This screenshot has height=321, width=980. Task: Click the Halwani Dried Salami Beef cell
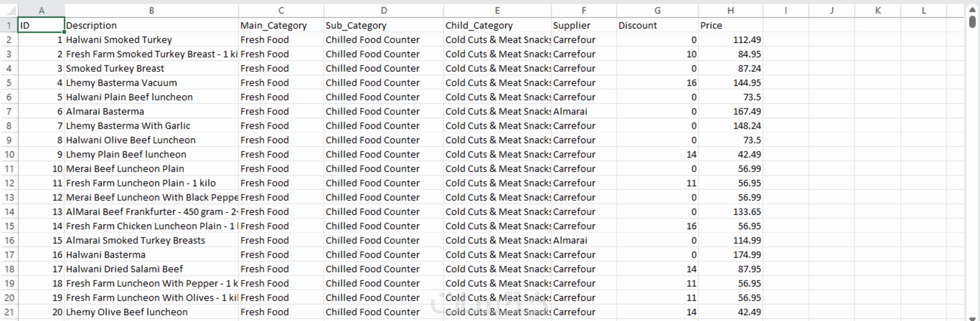[x=151, y=269]
